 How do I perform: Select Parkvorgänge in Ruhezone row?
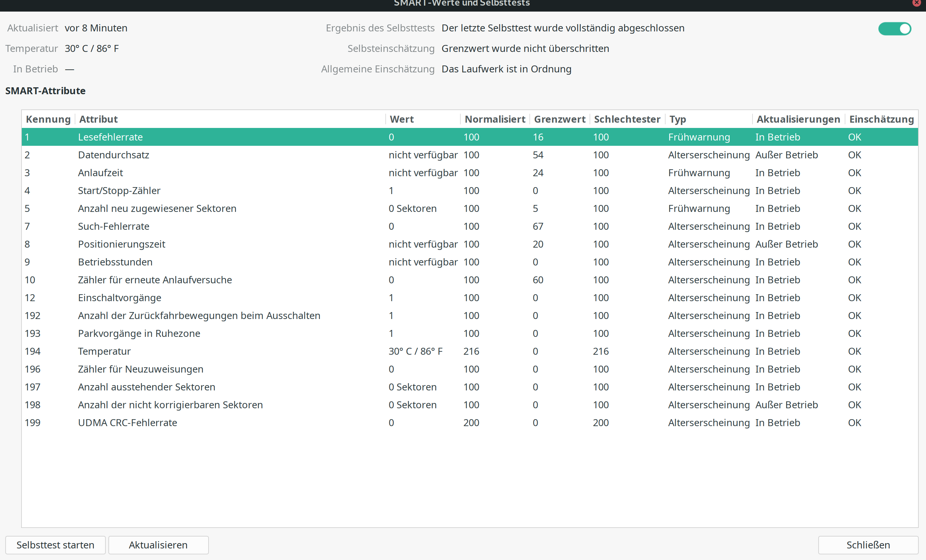139,333
